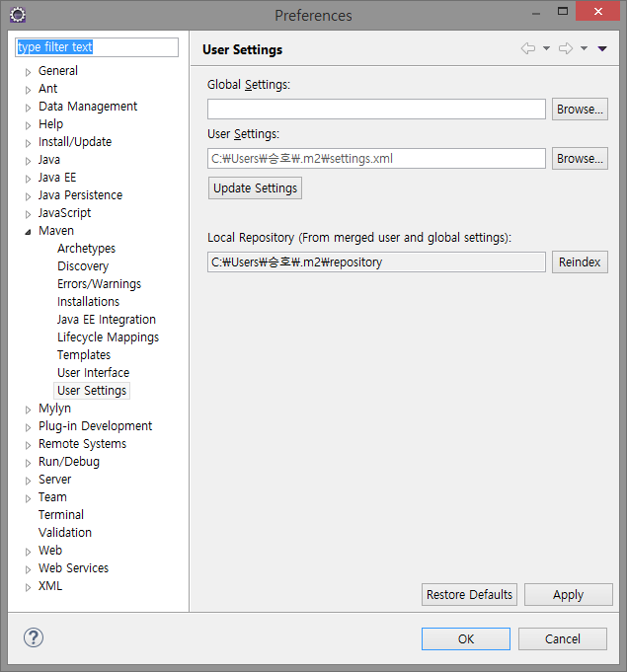Select Templates under Maven

(84, 355)
